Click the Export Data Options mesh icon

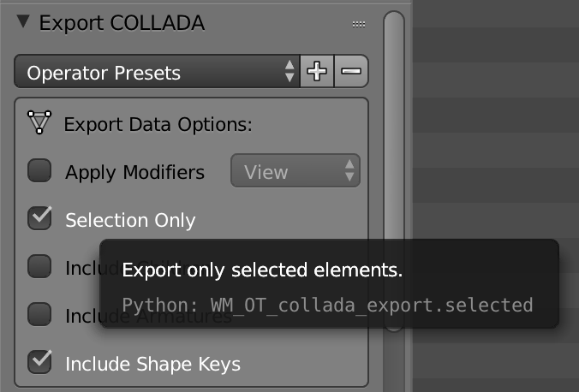pos(40,123)
